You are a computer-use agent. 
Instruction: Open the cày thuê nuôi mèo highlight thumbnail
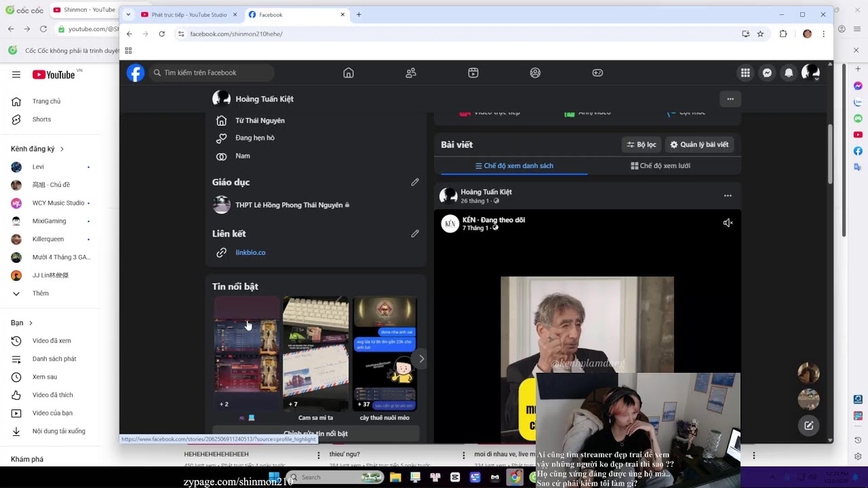tap(384, 353)
